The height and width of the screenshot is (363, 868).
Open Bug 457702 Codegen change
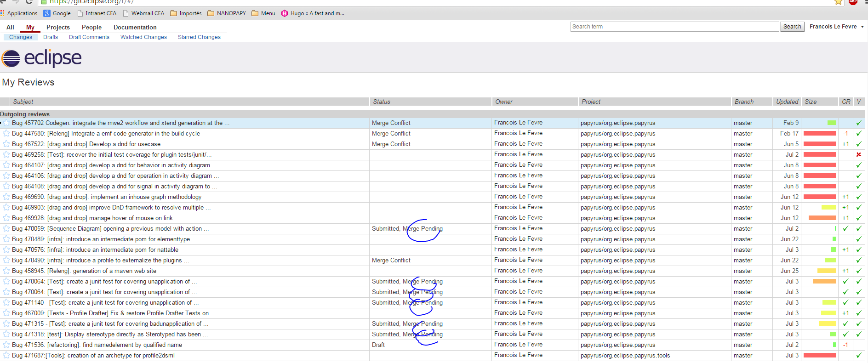120,123
